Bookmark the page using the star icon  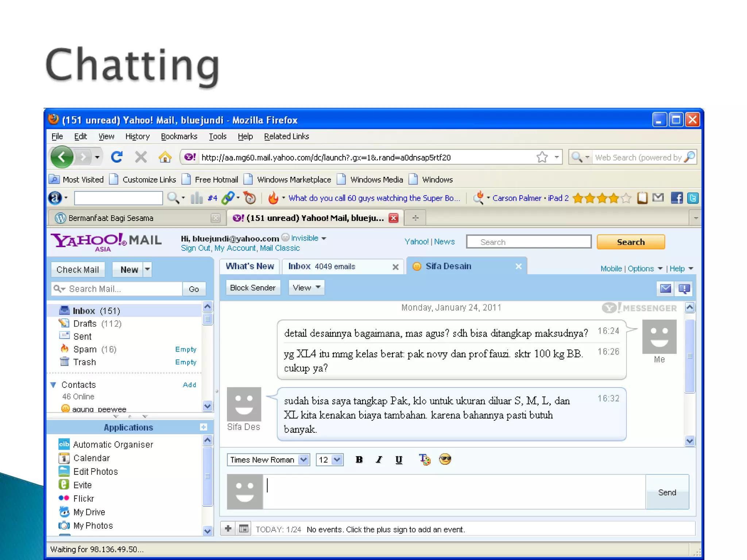542,157
